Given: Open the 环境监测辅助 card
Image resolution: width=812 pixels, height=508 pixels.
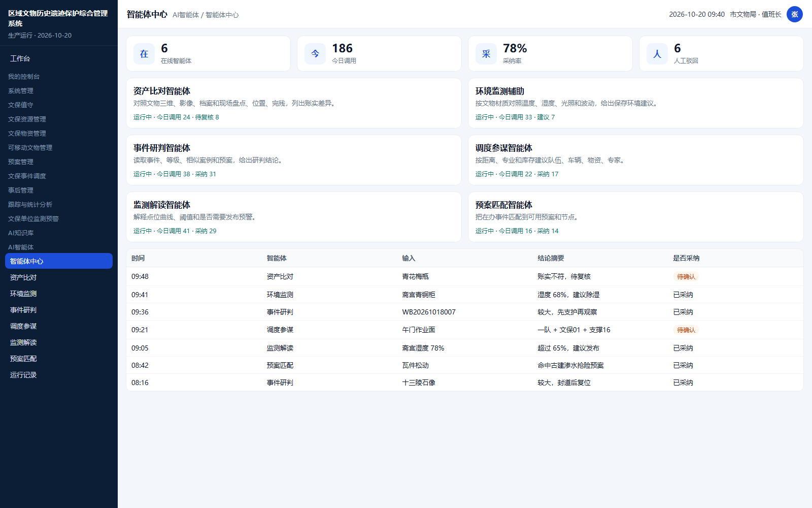Looking at the screenshot, I should (636, 103).
